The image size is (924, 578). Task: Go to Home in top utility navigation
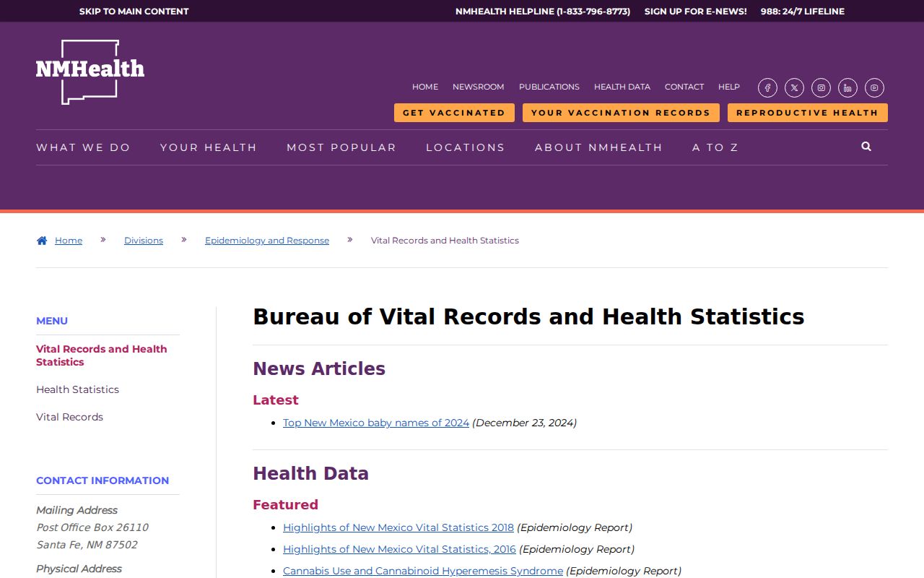point(425,87)
